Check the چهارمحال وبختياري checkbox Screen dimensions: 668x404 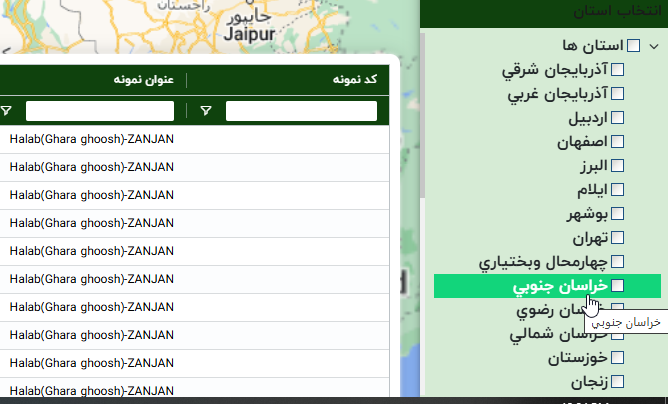(617, 262)
